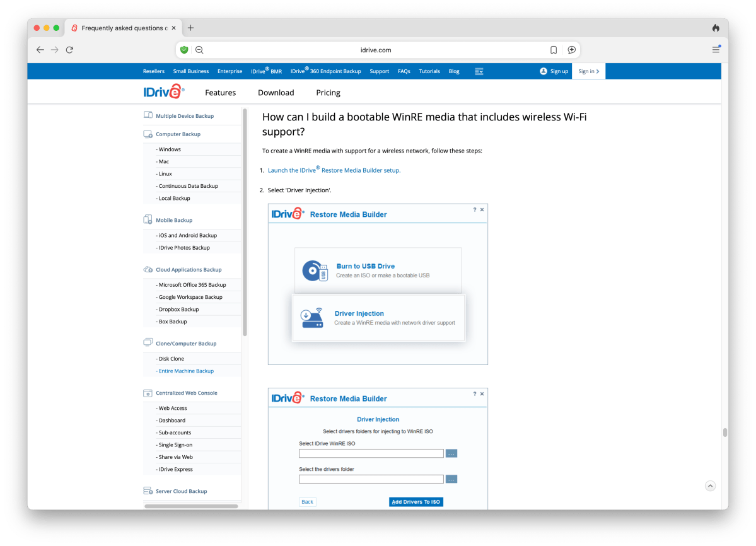Open Small Business in top navigation

pos(191,71)
